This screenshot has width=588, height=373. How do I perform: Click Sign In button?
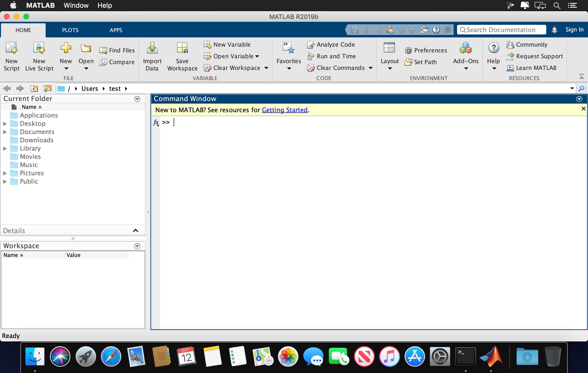coord(574,30)
